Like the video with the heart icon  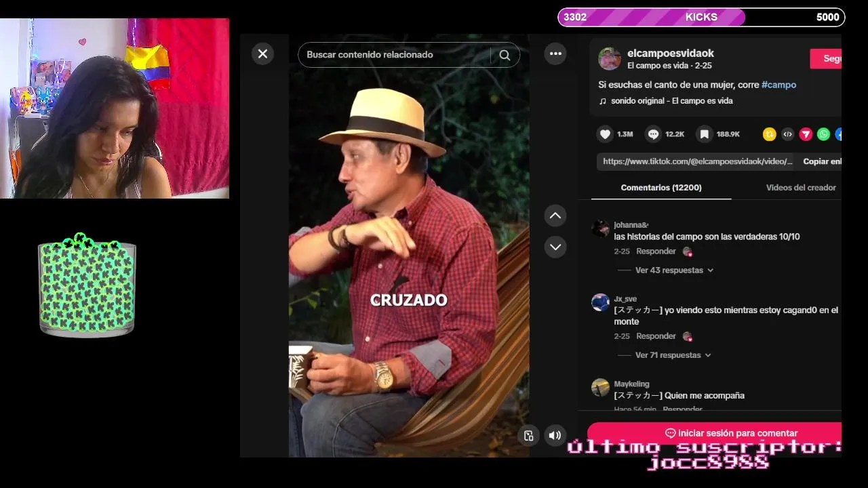606,134
